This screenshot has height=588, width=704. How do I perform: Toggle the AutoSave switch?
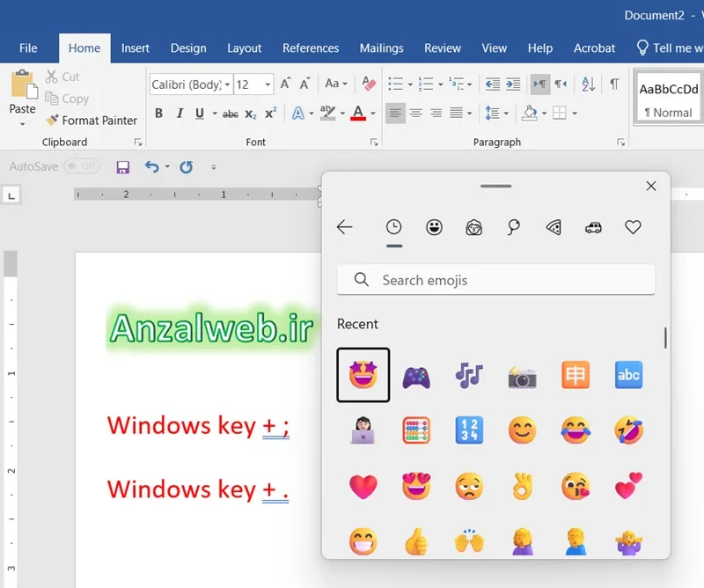[x=82, y=166]
